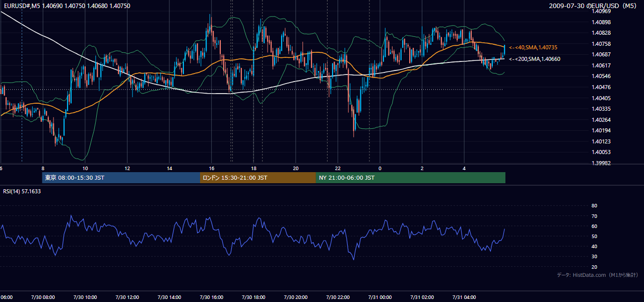Click the 7/30 20:00 time label
Image resolution: width=644 pixels, height=302 pixels.
[x=296, y=297]
